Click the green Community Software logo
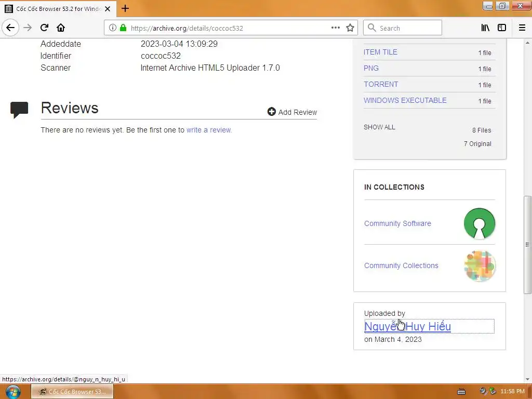 click(480, 223)
